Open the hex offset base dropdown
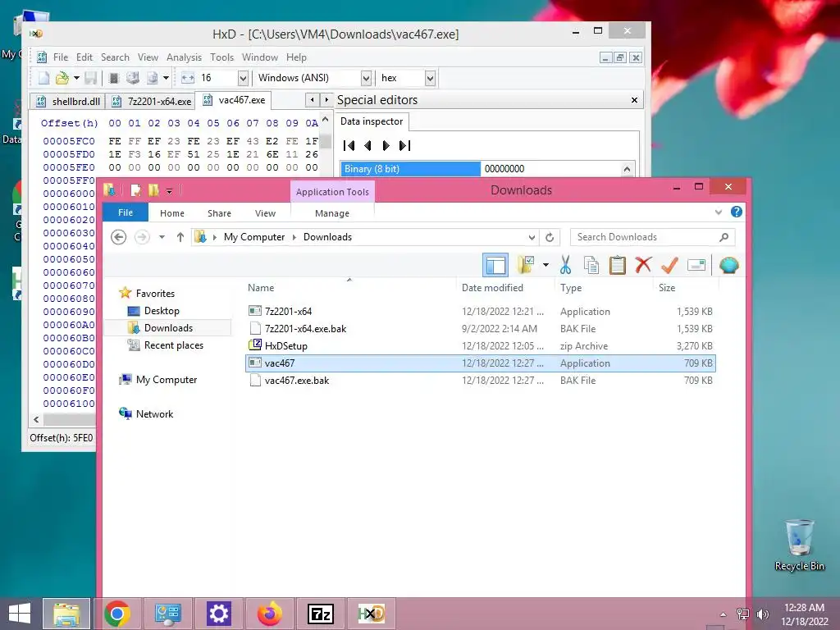 (x=430, y=78)
